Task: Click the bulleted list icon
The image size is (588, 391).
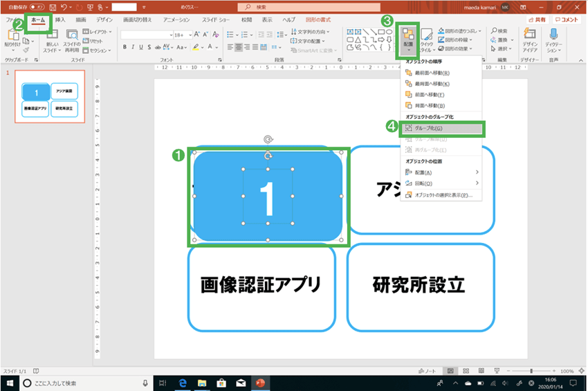Action: (x=230, y=35)
